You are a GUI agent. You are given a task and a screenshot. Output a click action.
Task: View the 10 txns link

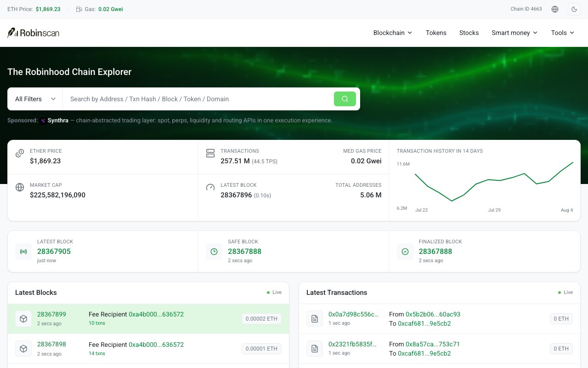click(97, 323)
